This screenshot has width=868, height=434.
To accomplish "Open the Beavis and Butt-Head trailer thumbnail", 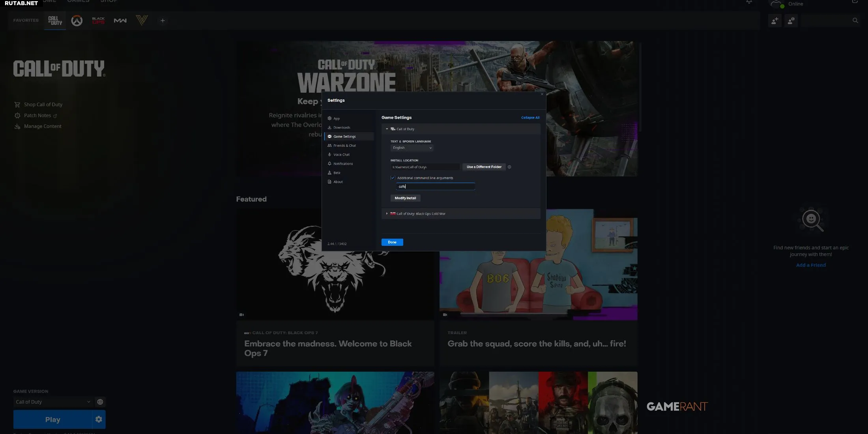I will (x=538, y=265).
